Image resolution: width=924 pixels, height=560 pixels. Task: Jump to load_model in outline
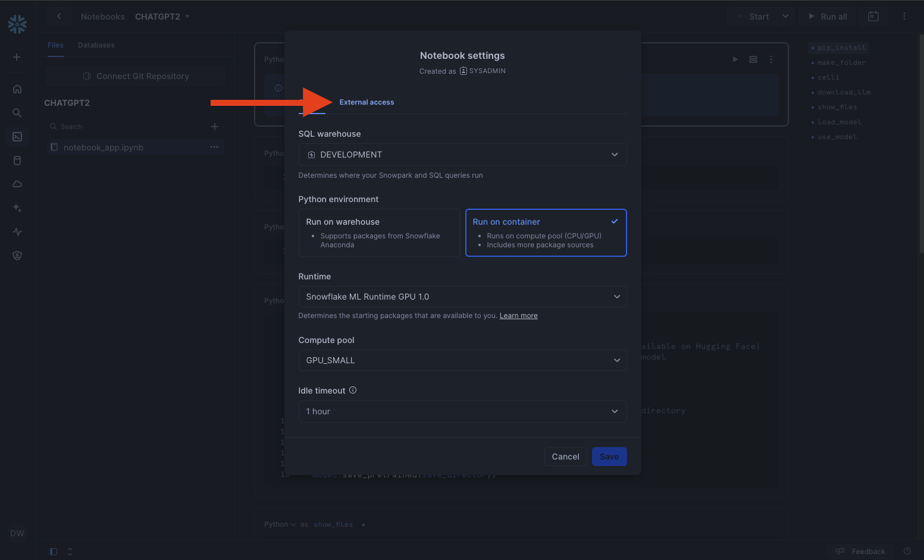pos(839,122)
